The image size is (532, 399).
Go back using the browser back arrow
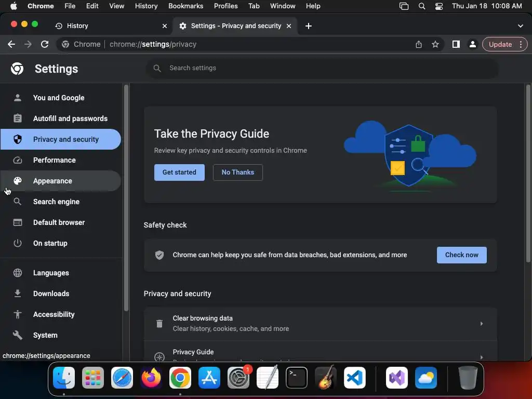pos(11,44)
